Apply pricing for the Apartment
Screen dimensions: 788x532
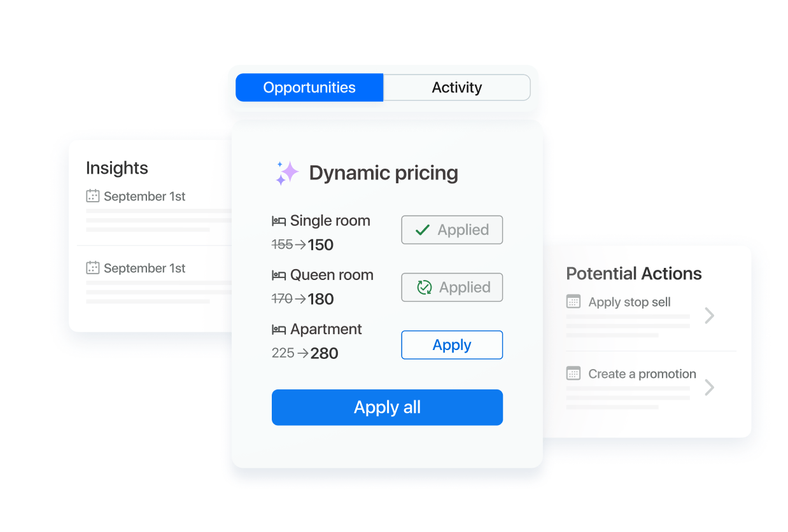451,345
